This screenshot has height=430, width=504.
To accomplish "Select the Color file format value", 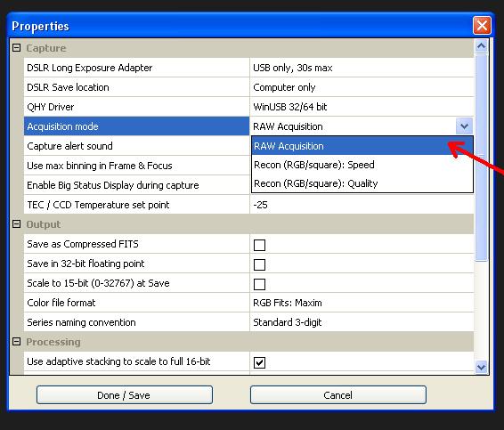I will pos(362,303).
